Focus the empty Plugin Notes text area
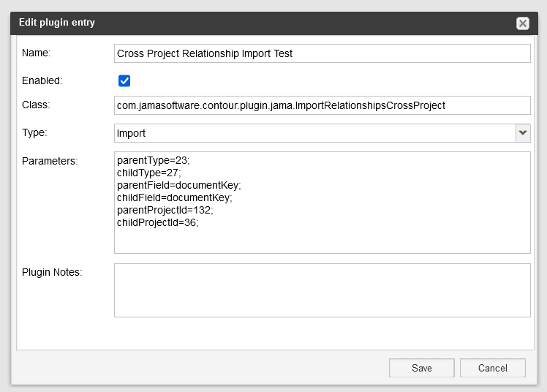Screen dimensions: 547x392 (x=322, y=290)
